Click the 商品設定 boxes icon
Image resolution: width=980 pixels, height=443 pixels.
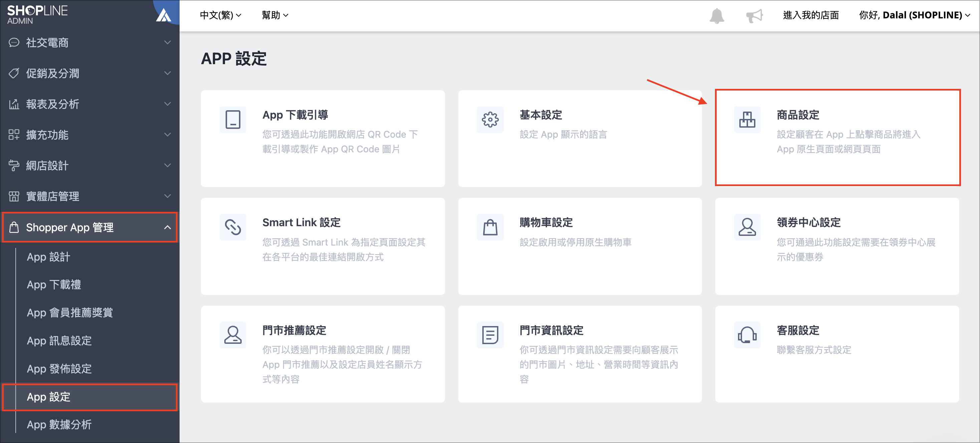[x=747, y=120]
